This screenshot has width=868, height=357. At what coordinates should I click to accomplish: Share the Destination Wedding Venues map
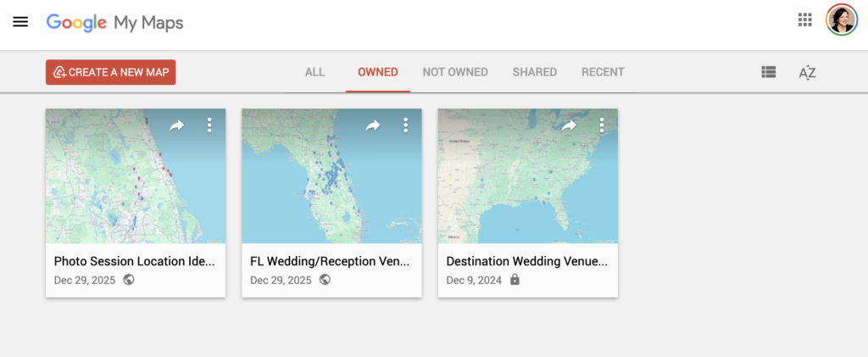[x=569, y=126]
